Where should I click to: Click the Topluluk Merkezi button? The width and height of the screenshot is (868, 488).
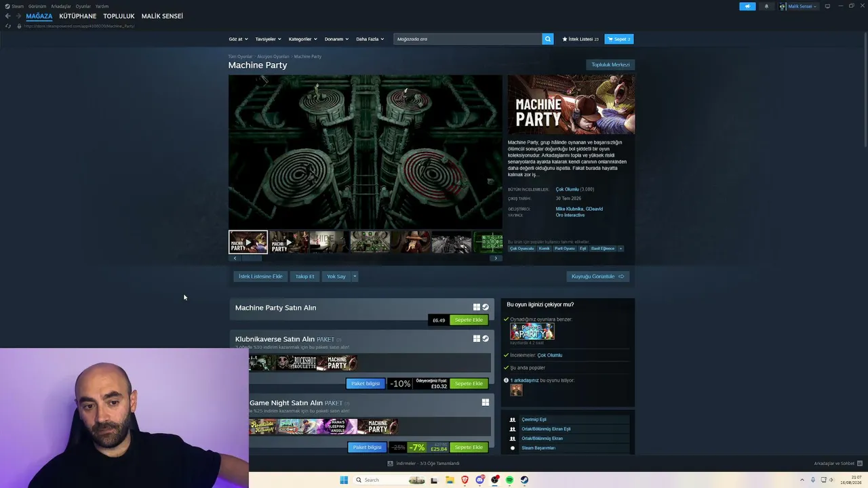[x=610, y=65]
